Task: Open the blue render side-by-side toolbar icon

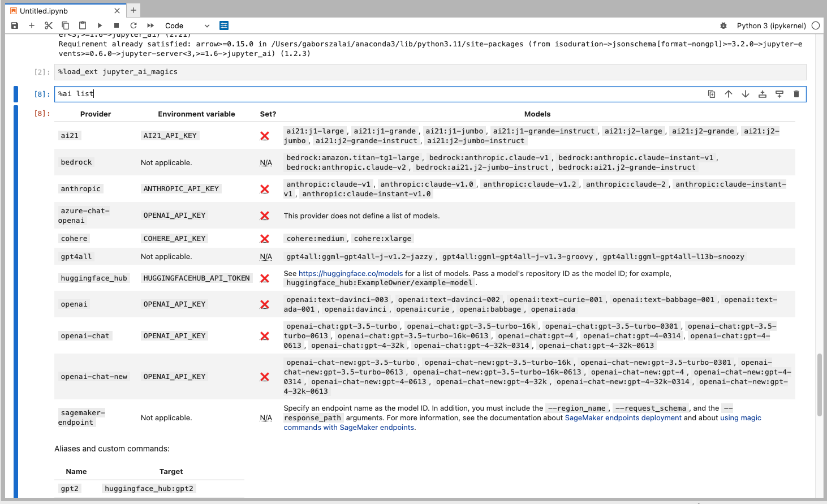Action: pyautogui.click(x=224, y=25)
